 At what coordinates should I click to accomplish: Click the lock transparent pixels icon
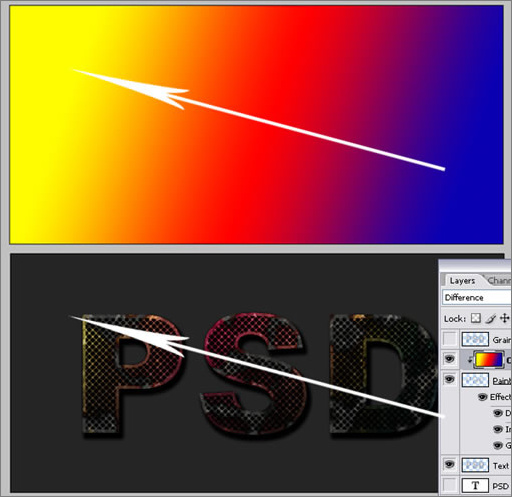click(x=476, y=318)
